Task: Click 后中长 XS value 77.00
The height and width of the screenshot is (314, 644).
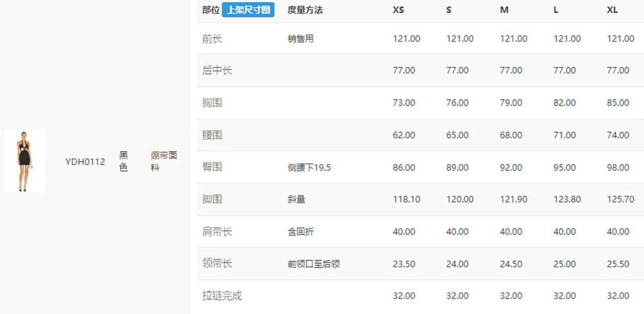Action: 404,71
